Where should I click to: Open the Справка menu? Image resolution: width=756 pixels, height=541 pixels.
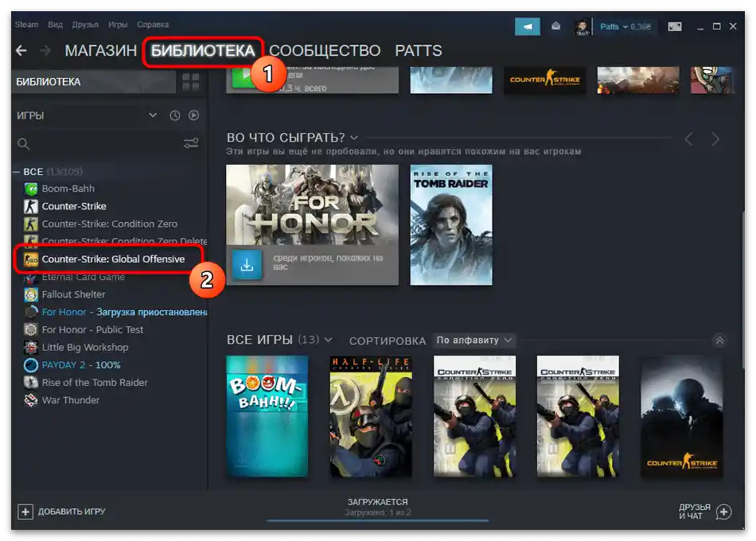pyautogui.click(x=153, y=25)
